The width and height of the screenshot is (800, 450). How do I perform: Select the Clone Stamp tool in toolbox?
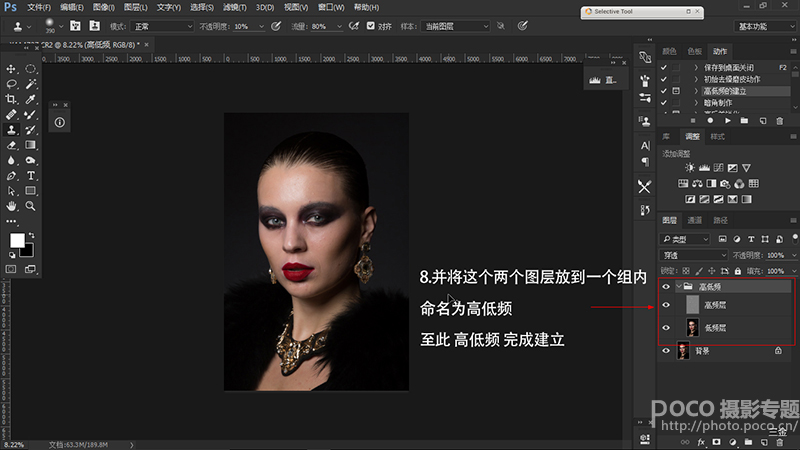pyautogui.click(x=11, y=129)
